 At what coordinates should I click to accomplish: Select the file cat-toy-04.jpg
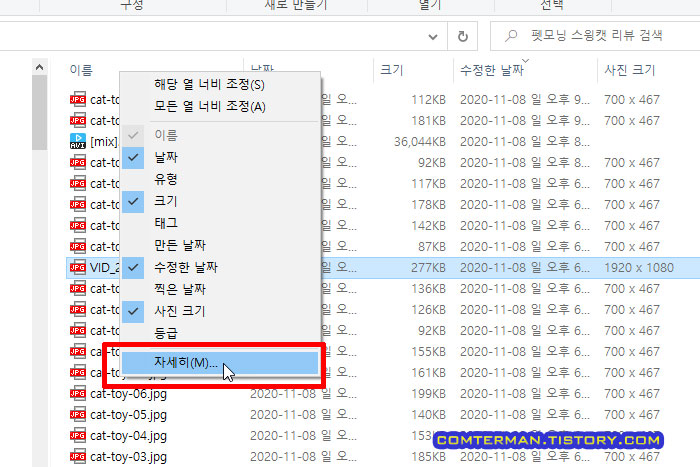(129, 436)
